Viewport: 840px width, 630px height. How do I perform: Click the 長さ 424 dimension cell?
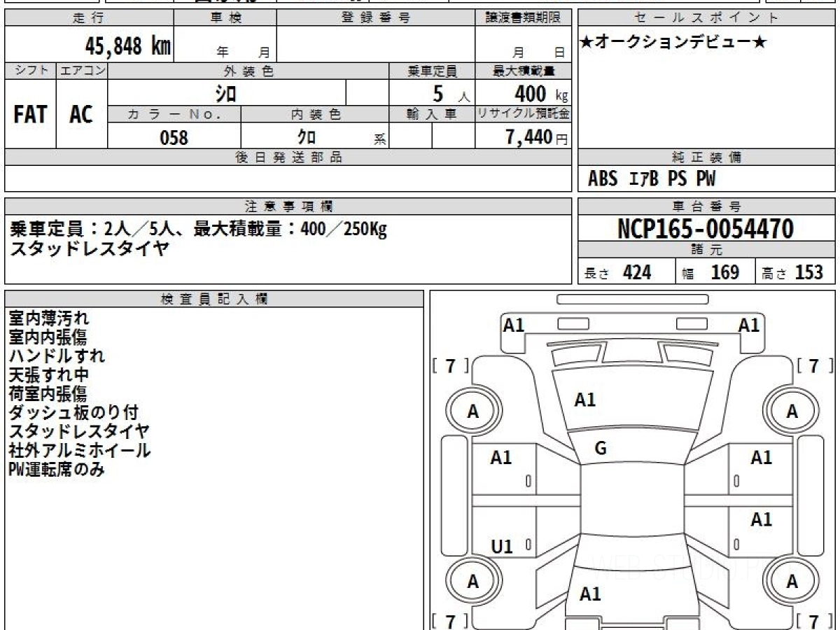tap(626, 272)
